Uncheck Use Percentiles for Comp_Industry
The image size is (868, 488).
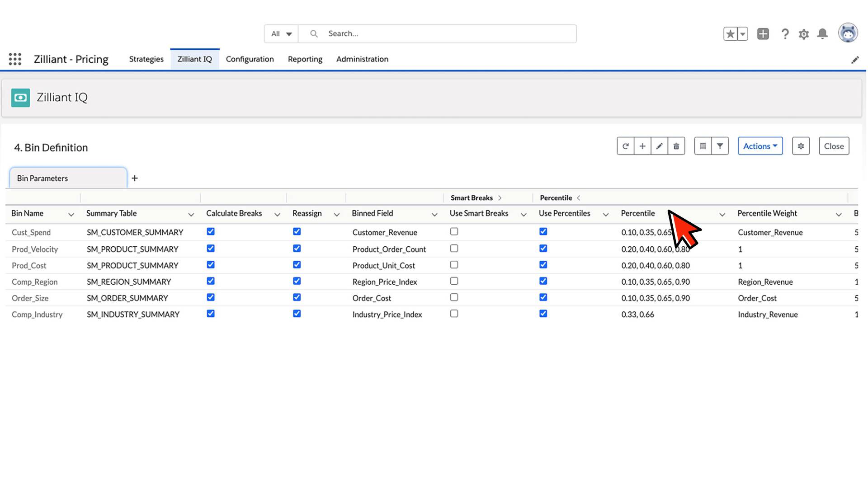tap(543, 314)
